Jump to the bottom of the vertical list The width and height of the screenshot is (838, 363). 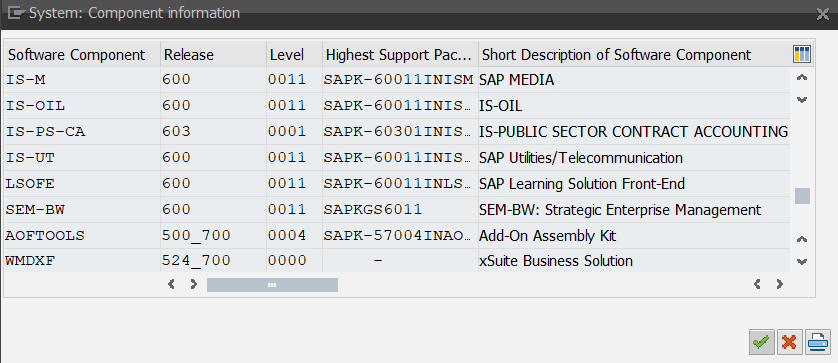[801, 261]
